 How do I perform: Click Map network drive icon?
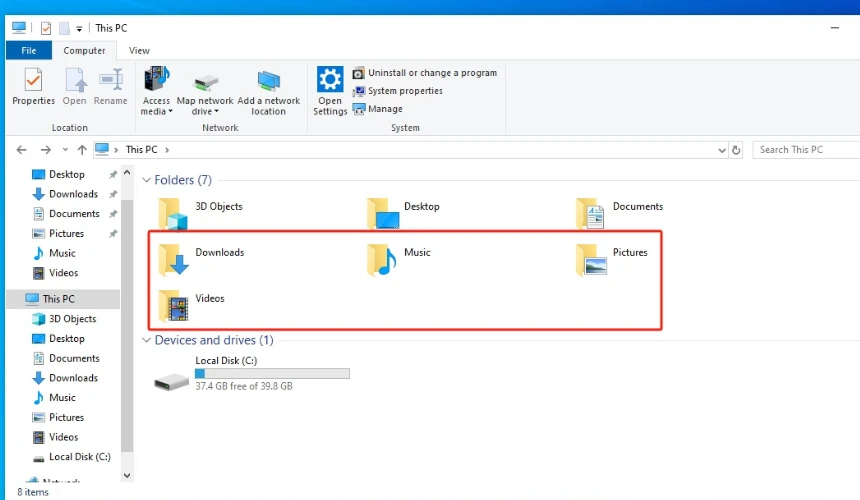[x=205, y=82]
